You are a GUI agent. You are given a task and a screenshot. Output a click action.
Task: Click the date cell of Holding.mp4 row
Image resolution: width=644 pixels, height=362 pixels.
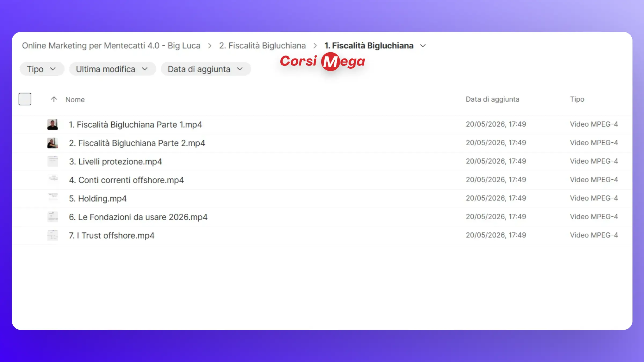pos(496,198)
